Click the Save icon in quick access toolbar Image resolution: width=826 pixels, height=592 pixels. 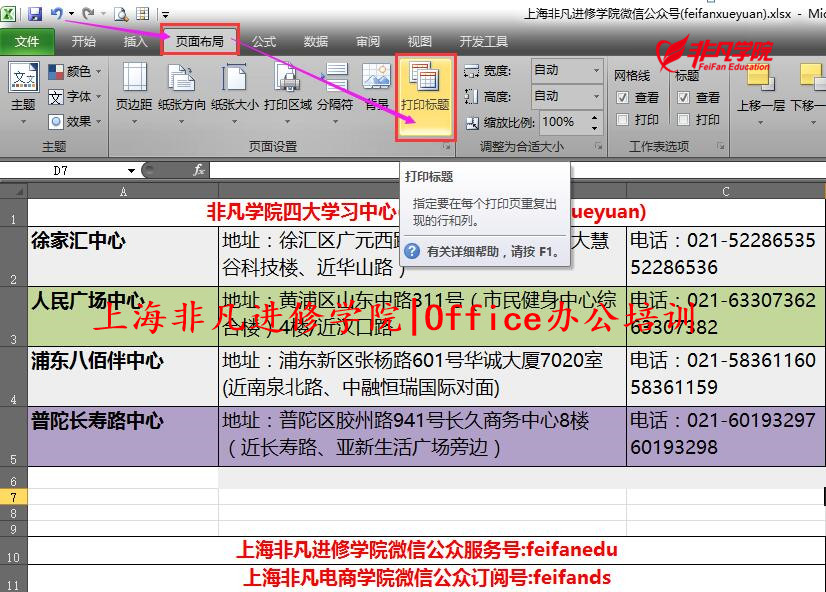click(35, 14)
